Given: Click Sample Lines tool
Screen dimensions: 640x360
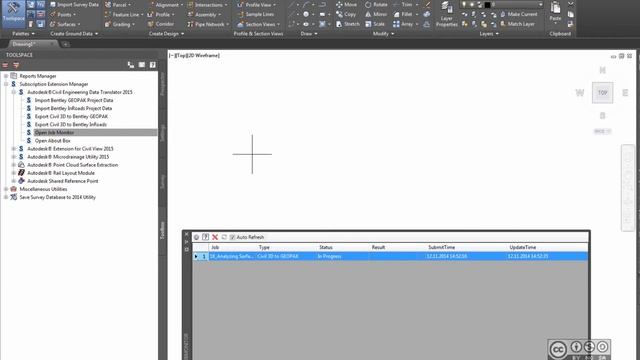Looking at the screenshot, I should pyautogui.click(x=256, y=14).
